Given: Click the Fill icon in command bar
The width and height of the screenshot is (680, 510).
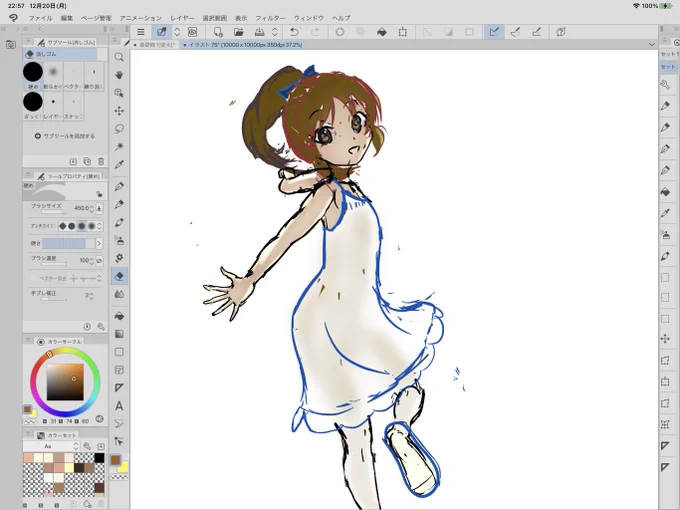Looking at the screenshot, I should [382, 32].
